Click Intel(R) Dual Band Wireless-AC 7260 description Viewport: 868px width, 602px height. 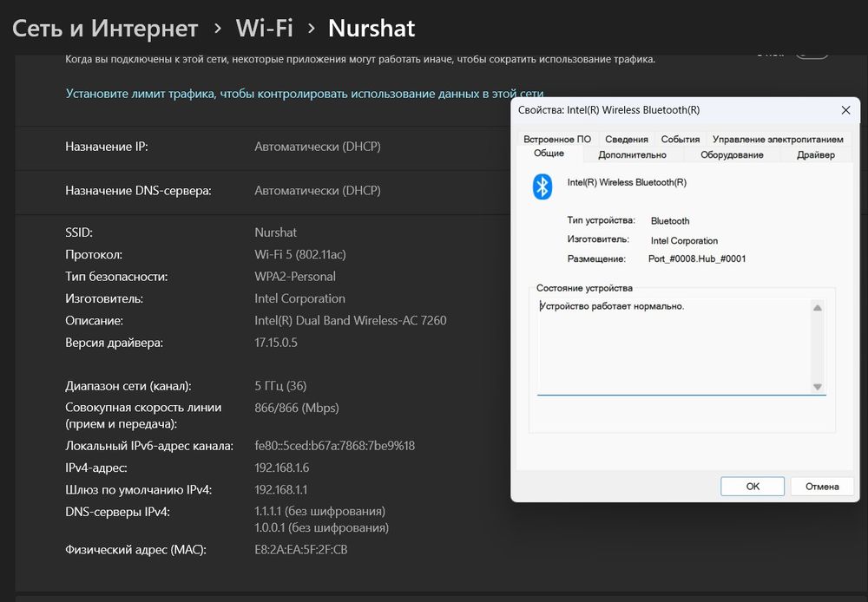[x=351, y=320]
